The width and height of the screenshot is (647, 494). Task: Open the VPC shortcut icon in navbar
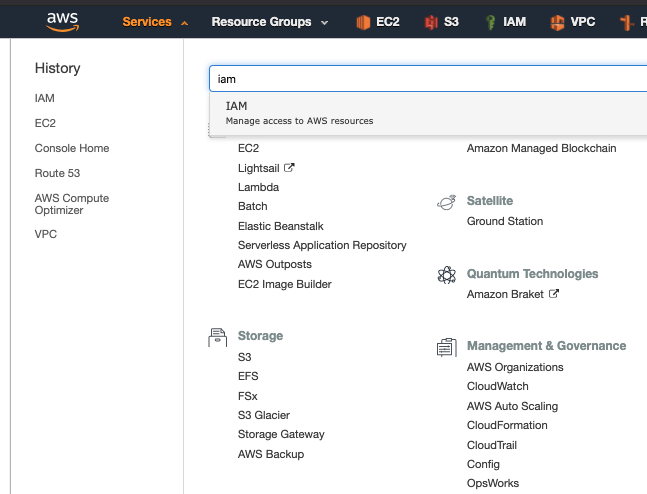click(x=557, y=22)
